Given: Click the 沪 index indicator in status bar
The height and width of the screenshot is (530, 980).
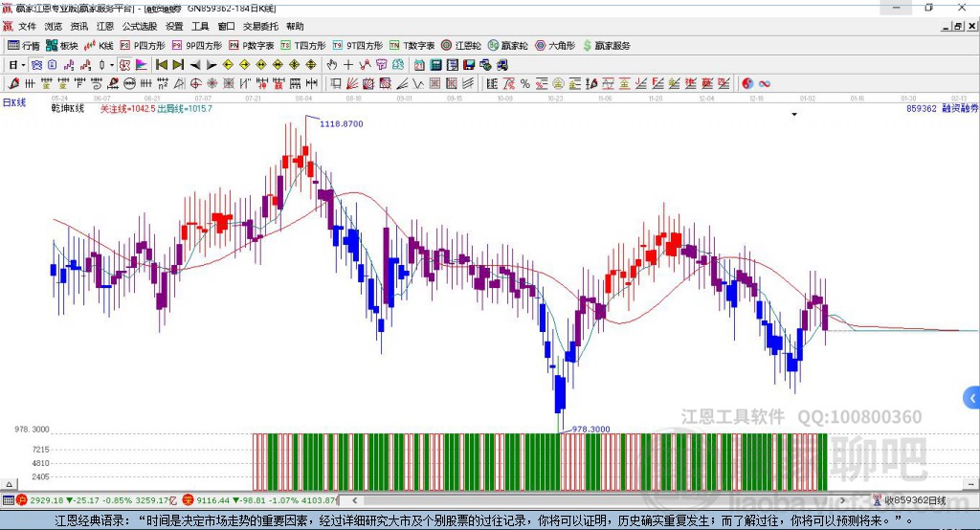Looking at the screenshot, I should [x=22, y=500].
